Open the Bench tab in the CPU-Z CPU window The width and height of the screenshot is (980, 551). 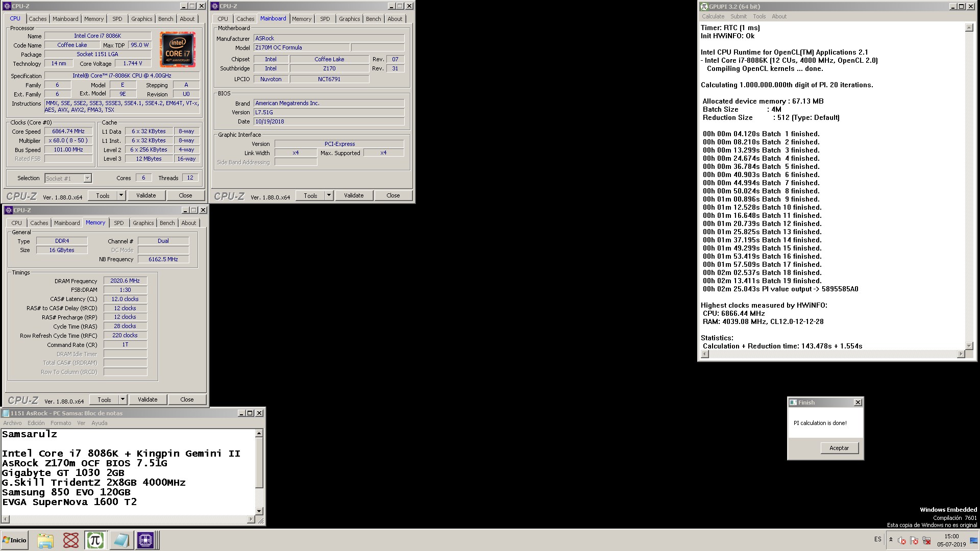tap(166, 19)
